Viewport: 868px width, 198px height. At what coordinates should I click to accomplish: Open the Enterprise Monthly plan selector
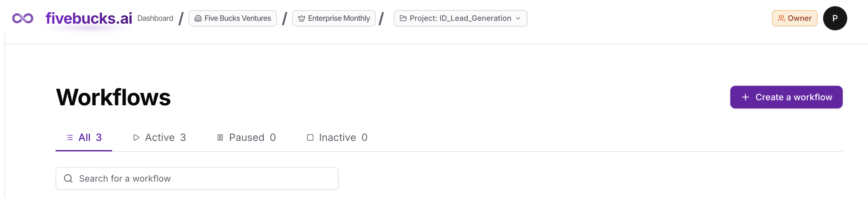coord(334,19)
